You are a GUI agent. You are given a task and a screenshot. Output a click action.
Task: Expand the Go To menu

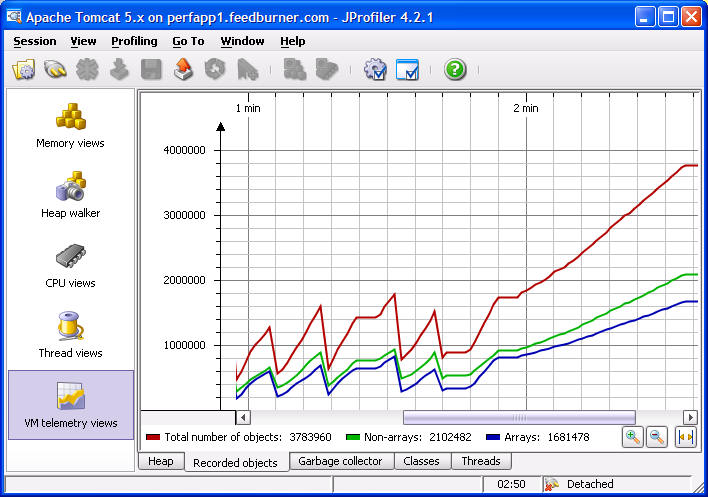pos(188,41)
